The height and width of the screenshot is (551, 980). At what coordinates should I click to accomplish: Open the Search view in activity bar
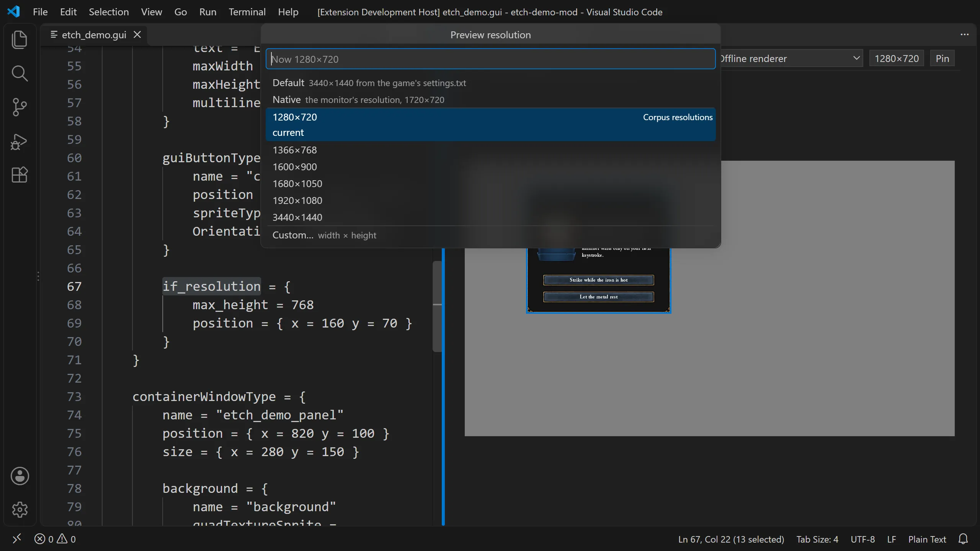pos(20,73)
